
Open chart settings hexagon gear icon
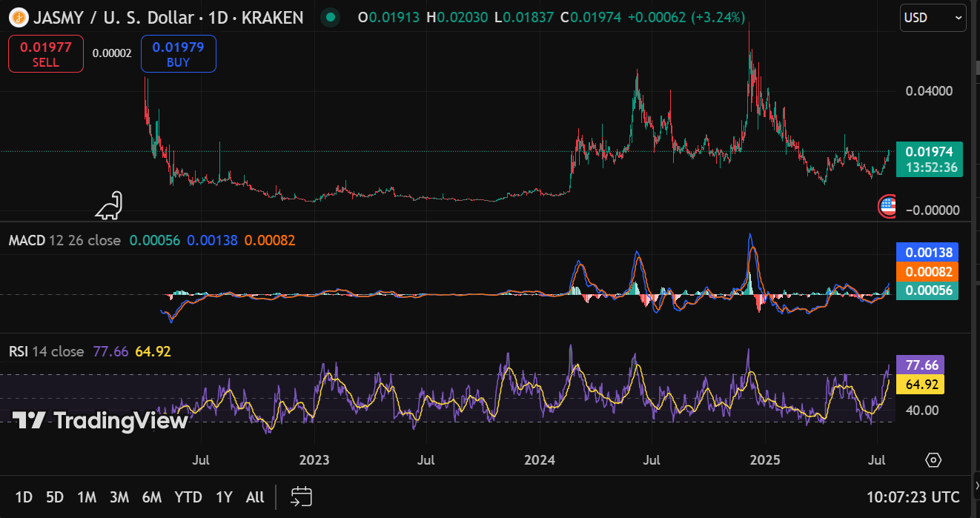pyautogui.click(x=933, y=460)
